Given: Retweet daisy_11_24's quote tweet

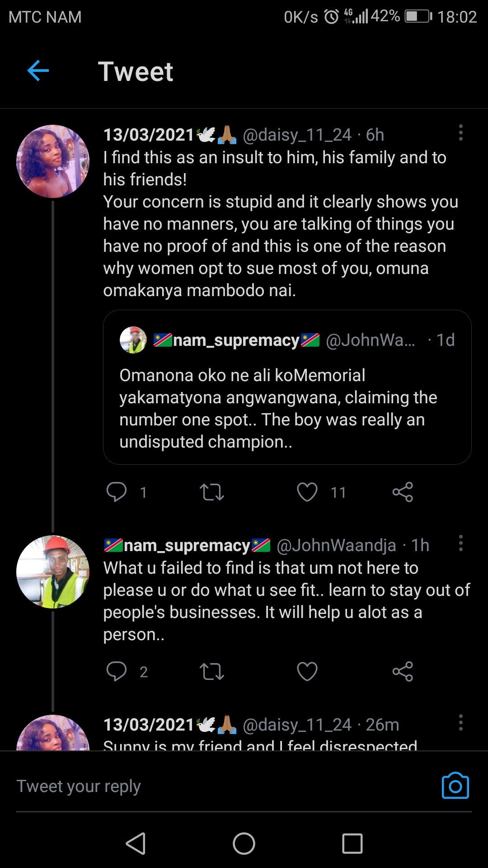Looking at the screenshot, I should coord(212,492).
